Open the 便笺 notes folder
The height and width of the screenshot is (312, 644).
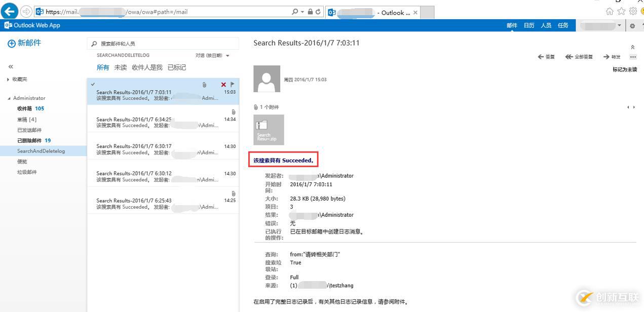click(x=22, y=162)
